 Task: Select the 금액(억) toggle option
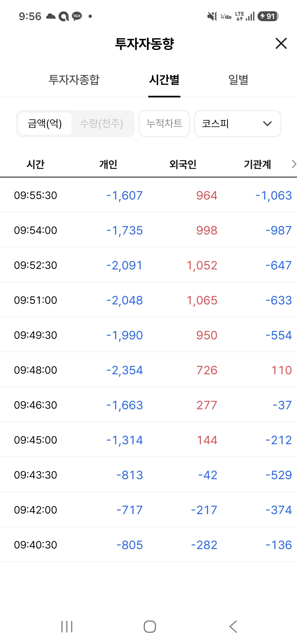click(45, 124)
